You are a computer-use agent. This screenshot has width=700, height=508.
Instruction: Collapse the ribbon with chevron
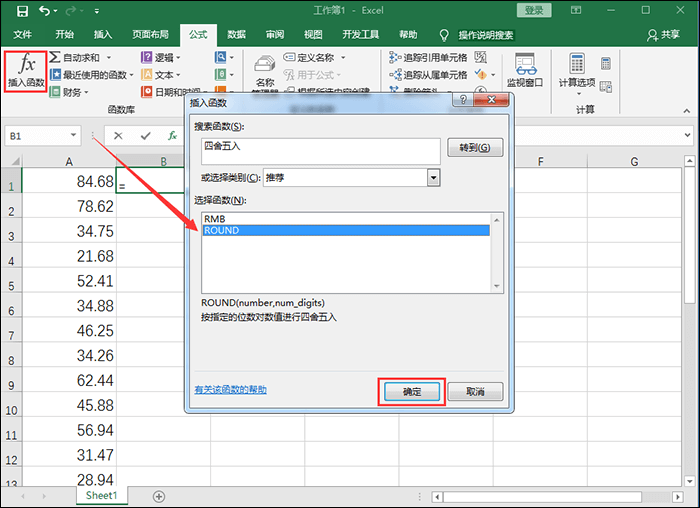click(687, 111)
